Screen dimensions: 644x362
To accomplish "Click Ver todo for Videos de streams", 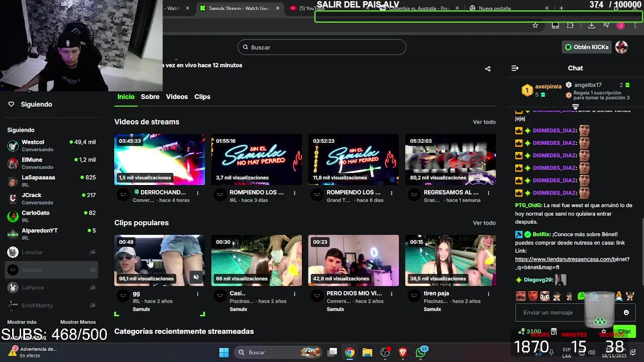I will 484,122.
